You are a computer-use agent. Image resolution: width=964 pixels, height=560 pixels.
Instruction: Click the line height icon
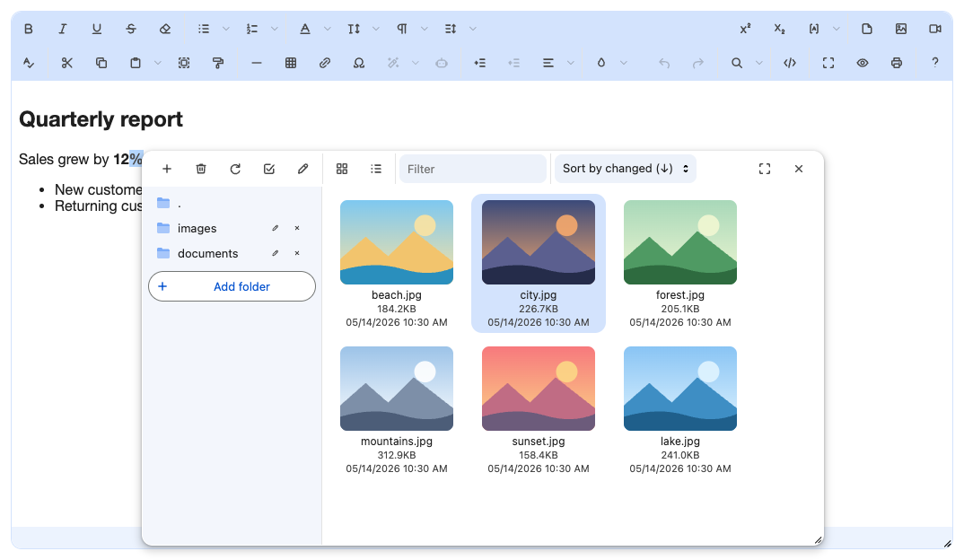point(451,29)
